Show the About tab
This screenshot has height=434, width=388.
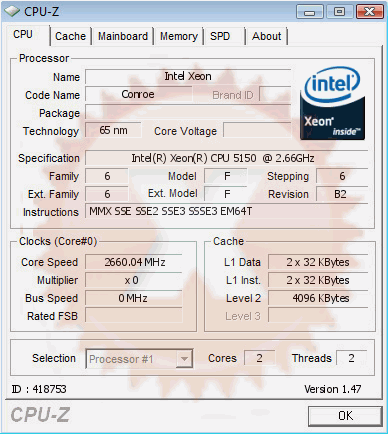pyautogui.click(x=266, y=36)
